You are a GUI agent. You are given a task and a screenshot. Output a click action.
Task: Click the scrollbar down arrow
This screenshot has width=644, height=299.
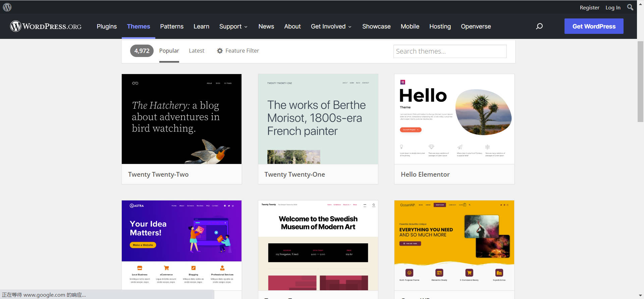[x=640, y=296]
